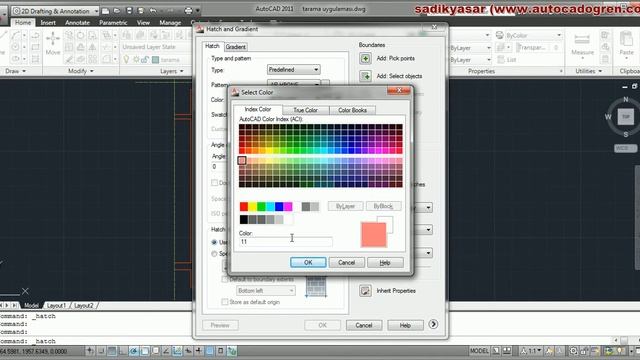Click Cancel in Select Color dialog

coord(346,262)
